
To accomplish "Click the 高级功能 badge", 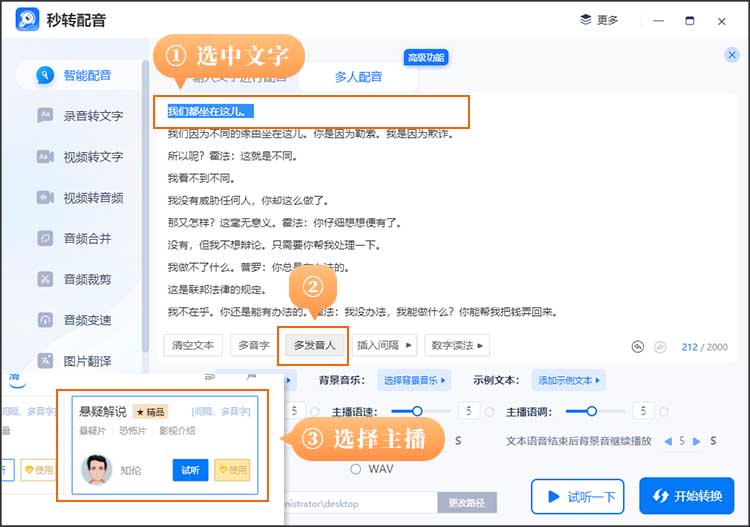I will click(x=426, y=58).
